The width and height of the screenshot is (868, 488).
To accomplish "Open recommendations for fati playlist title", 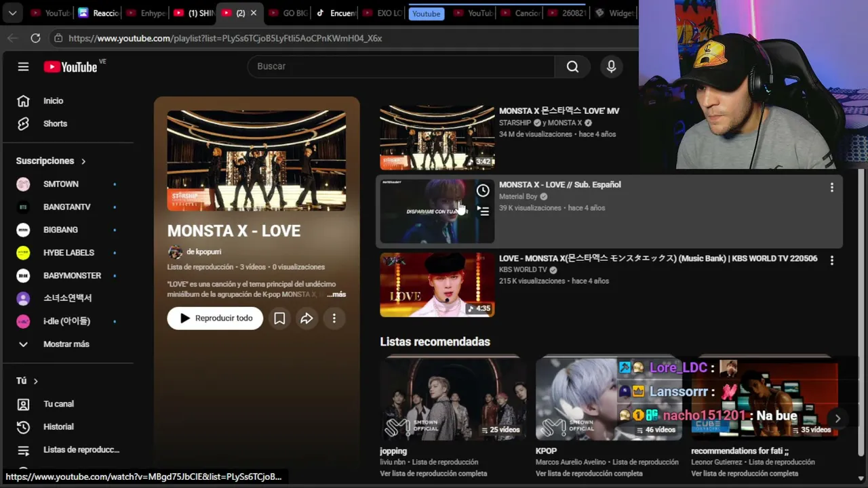I will point(740,451).
